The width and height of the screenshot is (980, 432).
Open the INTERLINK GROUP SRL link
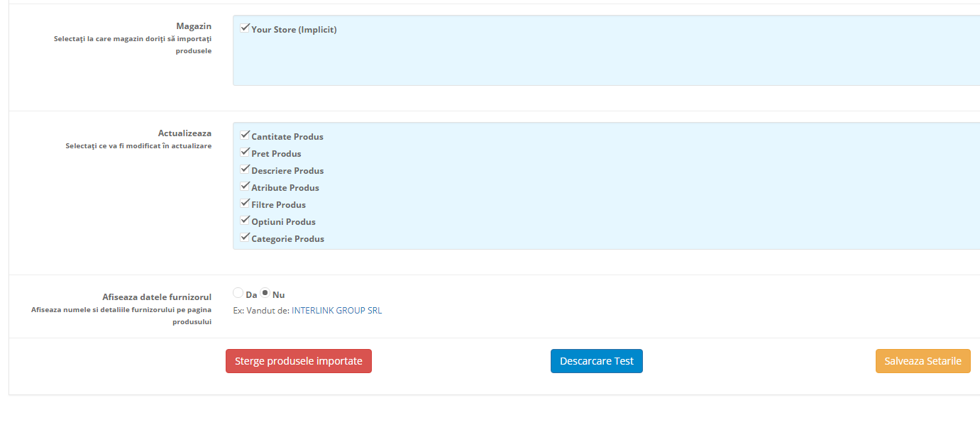click(x=336, y=310)
